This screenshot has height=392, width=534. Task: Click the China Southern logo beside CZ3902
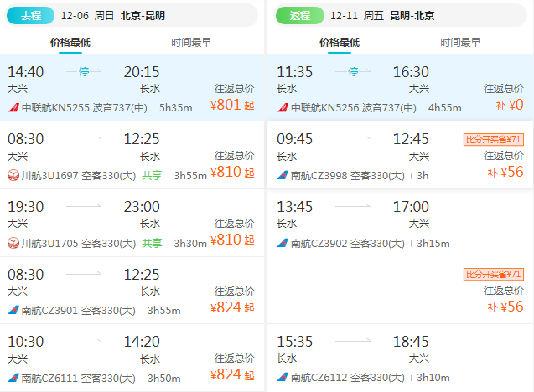[283, 243]
